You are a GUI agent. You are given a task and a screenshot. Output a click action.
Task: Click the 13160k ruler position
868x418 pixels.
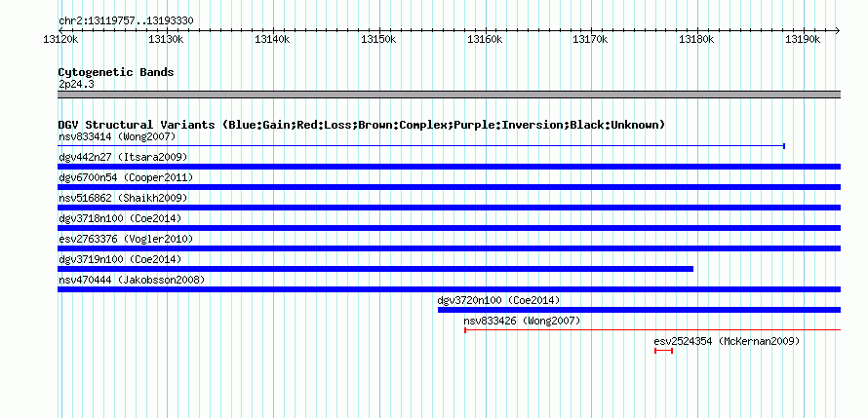485,39
